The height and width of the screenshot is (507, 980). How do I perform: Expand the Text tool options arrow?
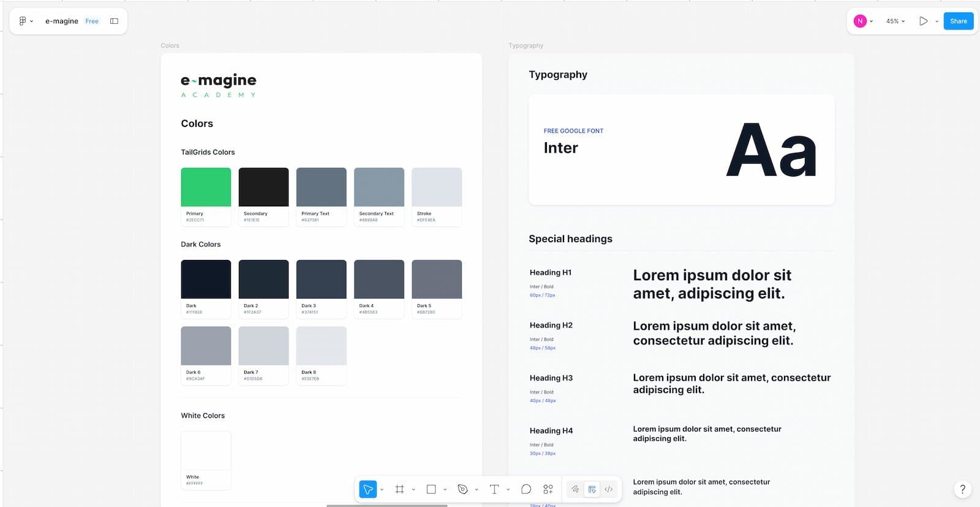[508, 490]
